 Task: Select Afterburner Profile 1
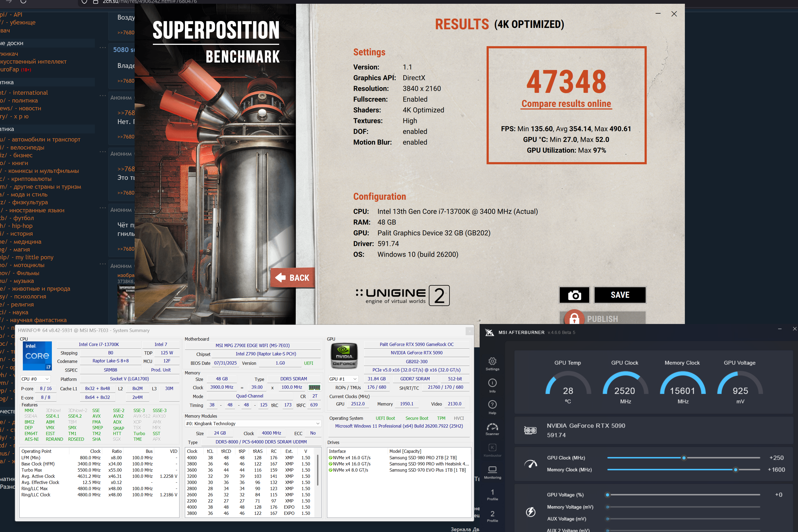pos(492,494)
